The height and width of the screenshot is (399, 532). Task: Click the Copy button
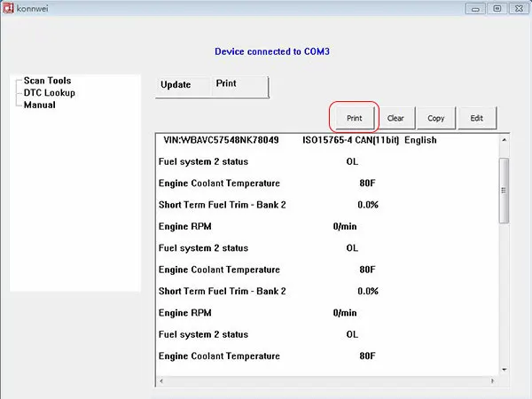click(x=436, y=118)
